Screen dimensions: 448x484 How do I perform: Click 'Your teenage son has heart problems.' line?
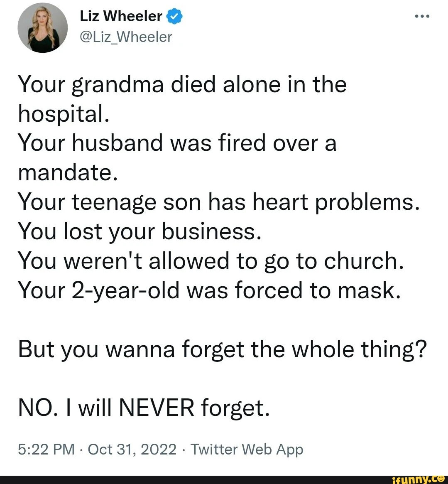[219, 203]
